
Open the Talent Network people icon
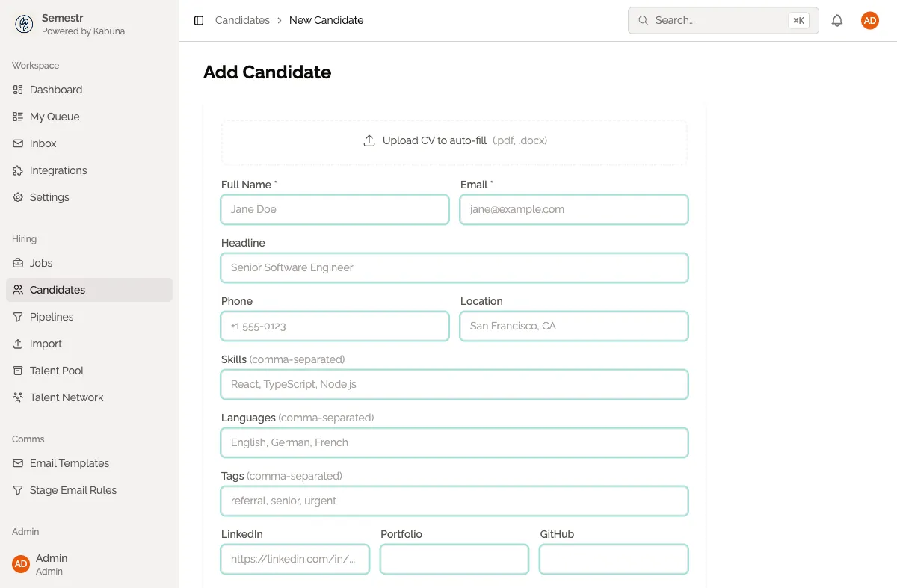click(x=18, y=397)
